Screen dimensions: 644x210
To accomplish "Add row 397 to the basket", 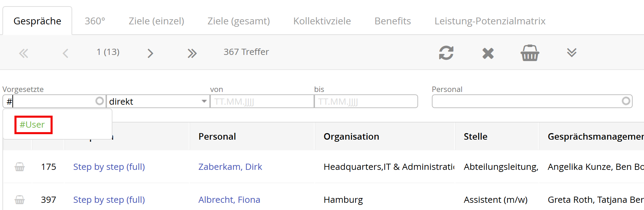I will 20,200.
